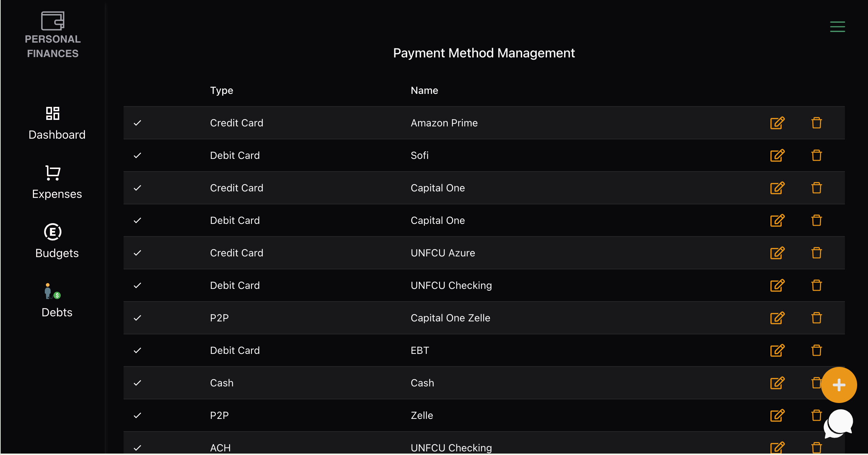Screen dimensions: 868x455
Task: Open Budgets via the circled E icon
Action: point(53,232)
